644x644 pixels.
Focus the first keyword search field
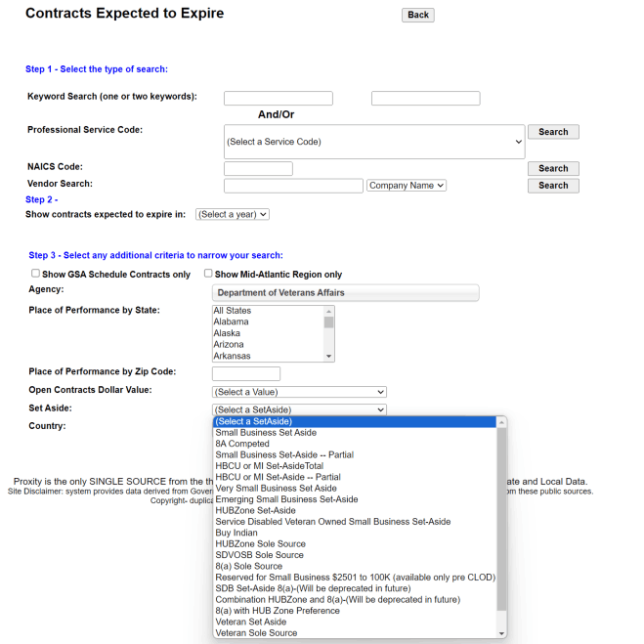point(279,98)
